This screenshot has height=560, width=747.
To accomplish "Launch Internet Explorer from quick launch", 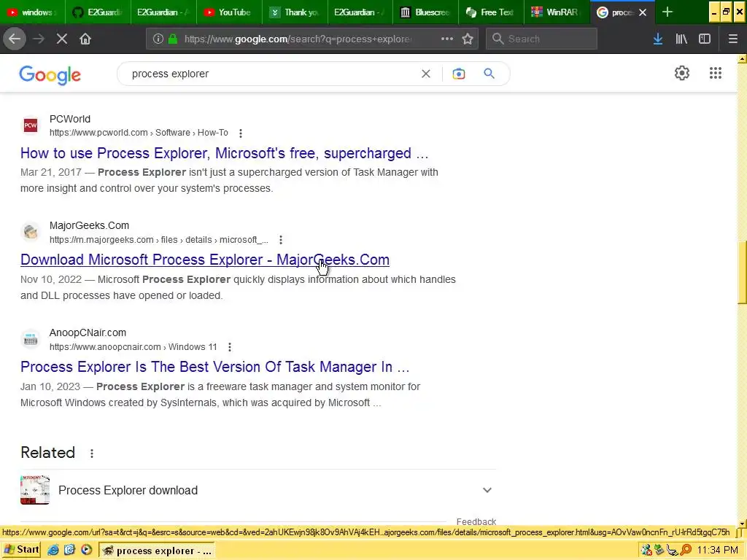I will coord(53,550).
